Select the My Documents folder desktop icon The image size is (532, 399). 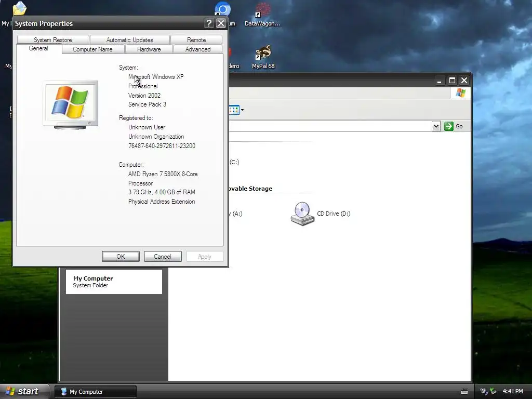(19, 8)
